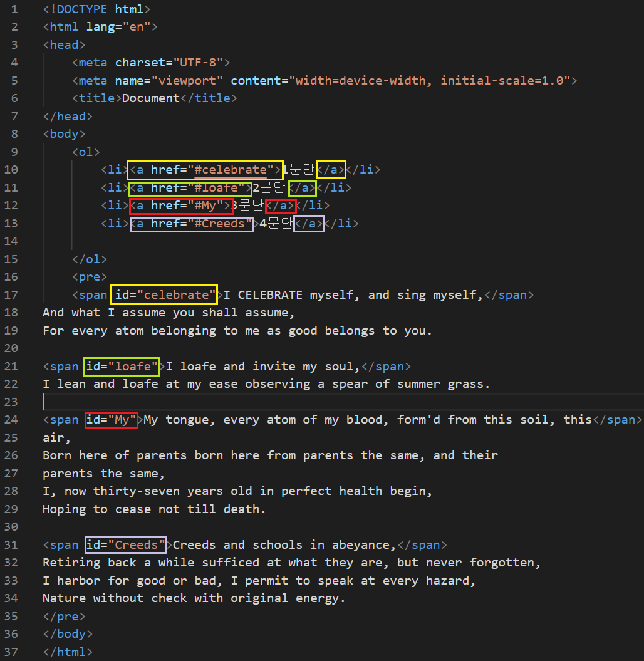The height and width of the screenshot is (661, 644).
Task: Click the DOCTYPE html declaration
Action: (x=96, y=9)
